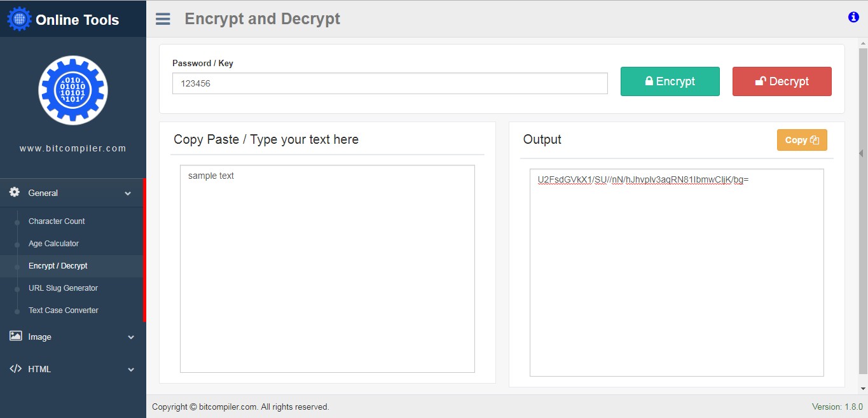Viewport: 868px width, 418px height.
Task: Click the unlock icon on Decrypt button
Action: pos(761,81)
